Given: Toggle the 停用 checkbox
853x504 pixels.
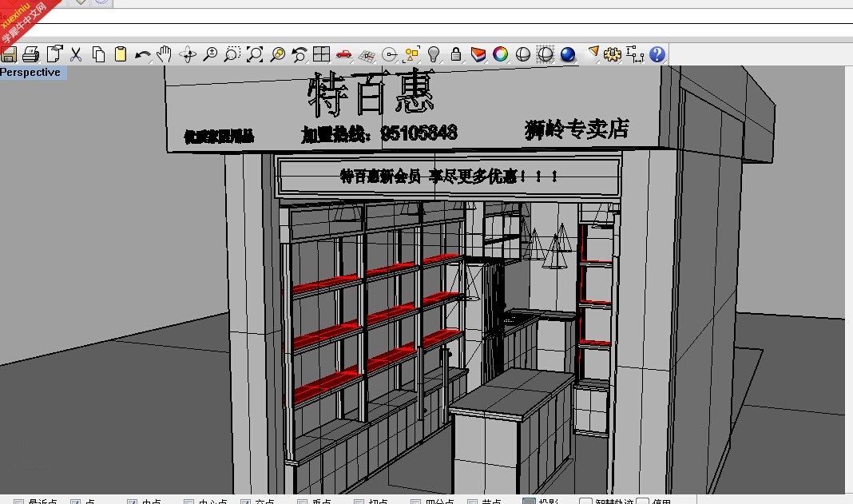Looking at the screenshot, I should coord(642,501).
